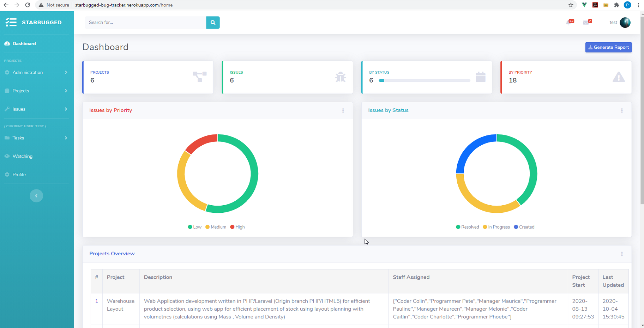This screenshot has width=644, height=328.
Task: Toggle the High priority legend item
Action: [237, 227]
